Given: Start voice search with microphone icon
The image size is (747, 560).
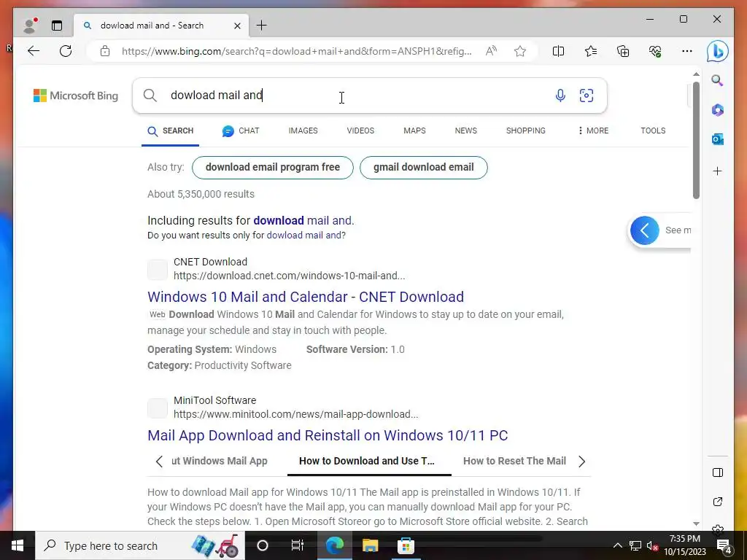Looking at the screenshot, I should (561, 96).
